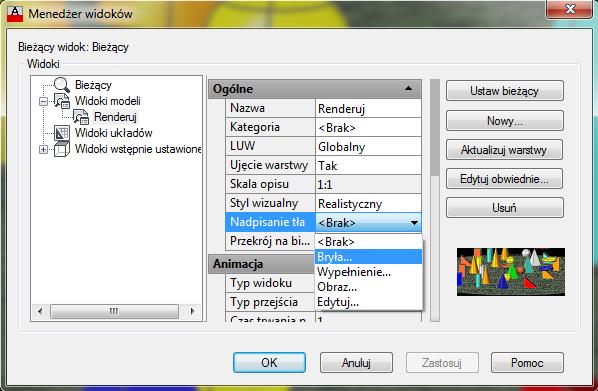Click the Ujęcie warstwy value Tak
The height and width of the screenshot is (391, 598).
(x=368, y=166)
